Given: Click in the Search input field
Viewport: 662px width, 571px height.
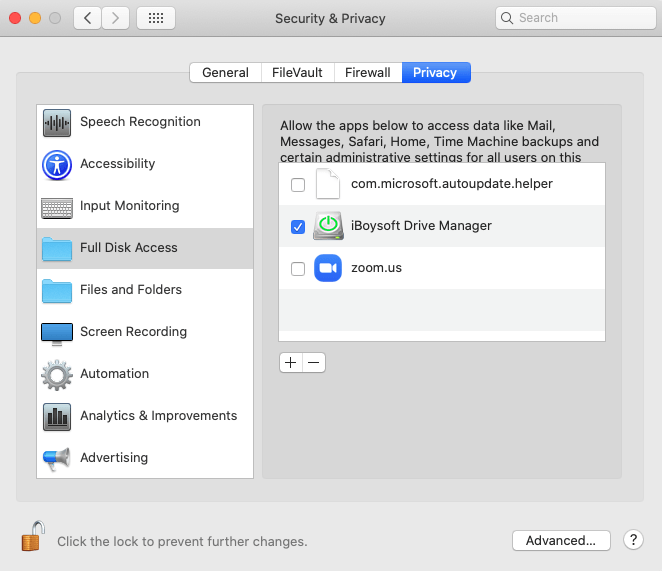Looking at the screenshot, I should point(576,18).
